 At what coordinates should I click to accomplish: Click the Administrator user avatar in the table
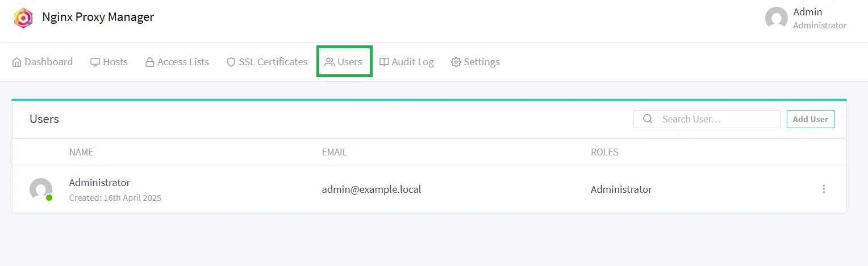(41, 189)
